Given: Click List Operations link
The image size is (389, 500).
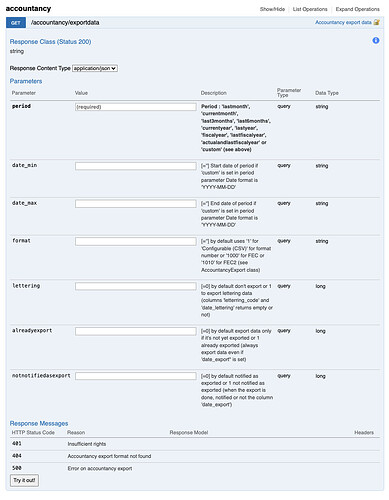Looking at the screenshot, I should (x=310, y=9).
